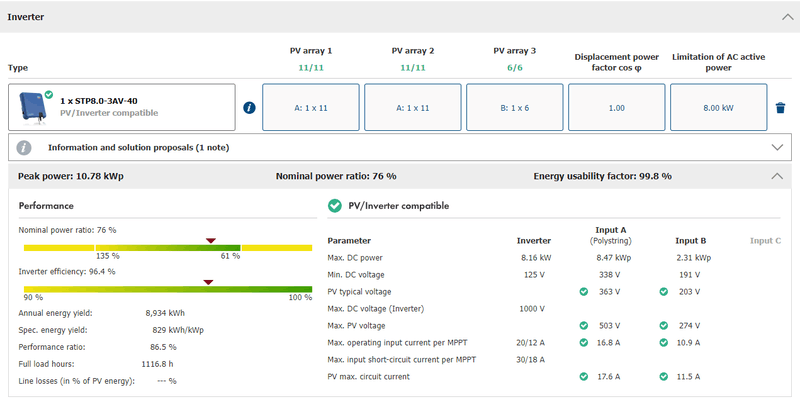Edit displacement power factor value 1.00
Image resolution: width=800 pixels, height=402 pixels.
coord(617,107)
